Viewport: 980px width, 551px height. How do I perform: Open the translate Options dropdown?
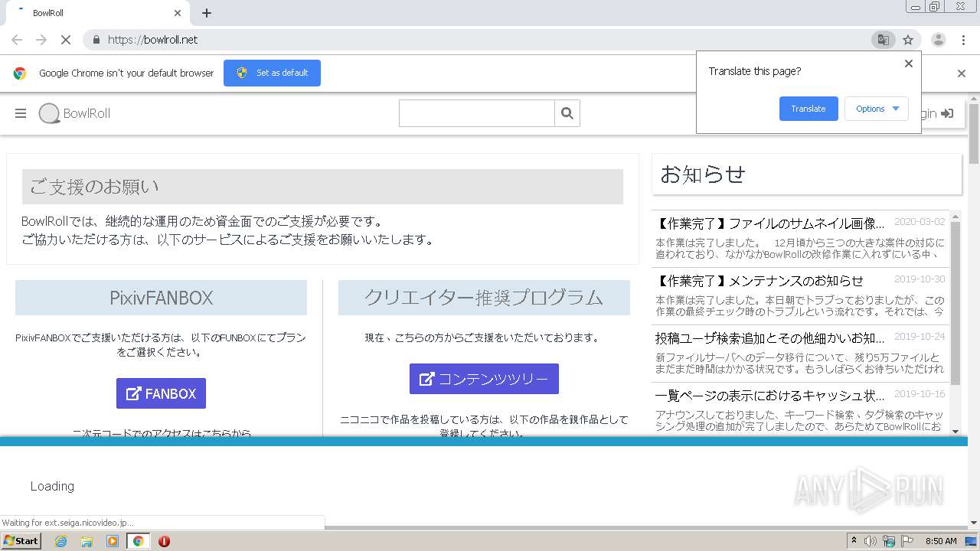877,109
